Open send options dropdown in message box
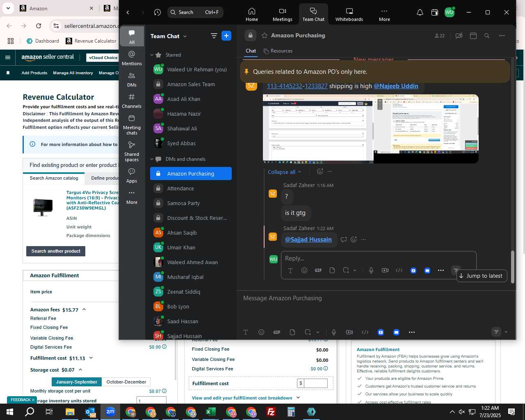 pos(506,332)
